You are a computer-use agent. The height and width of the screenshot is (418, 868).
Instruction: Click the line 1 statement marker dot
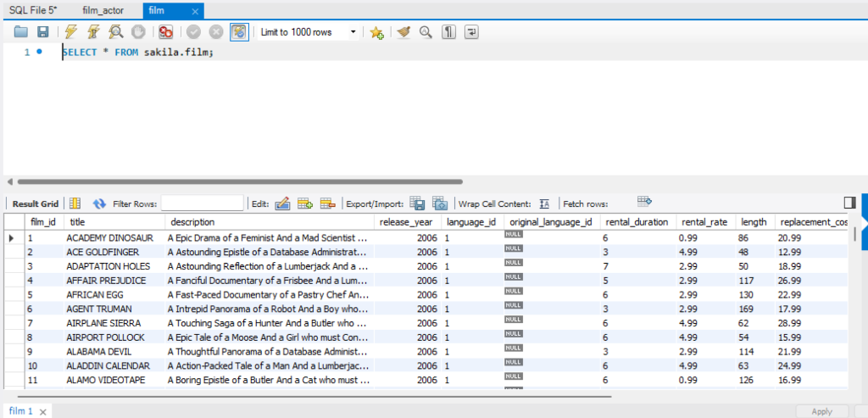point(39,52)
